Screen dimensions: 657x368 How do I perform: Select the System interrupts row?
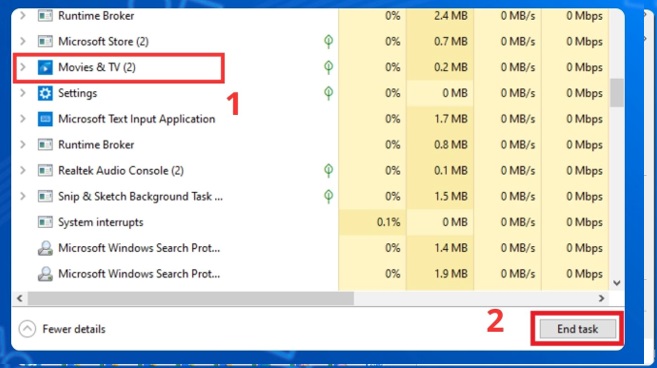click(310, 222)
